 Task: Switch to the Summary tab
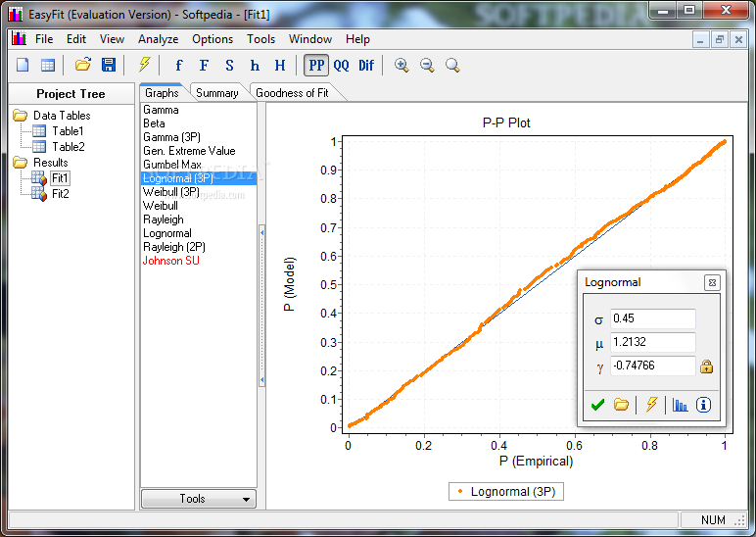click(217, 93)
